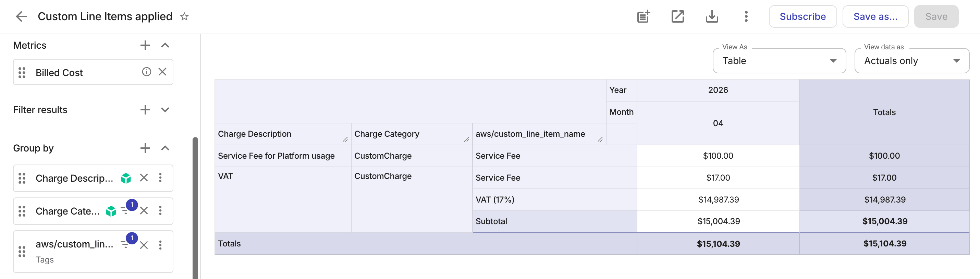
Task: Open the top-bar more options kebab menu
Action: (x=746, y=16)
